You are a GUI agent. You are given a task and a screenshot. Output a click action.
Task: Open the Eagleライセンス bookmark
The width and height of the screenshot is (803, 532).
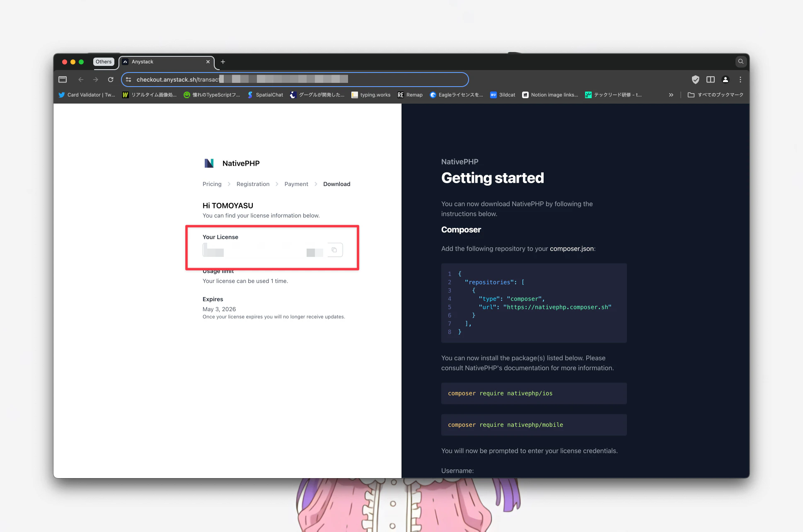pyautogui.click(x=457, y=95)
